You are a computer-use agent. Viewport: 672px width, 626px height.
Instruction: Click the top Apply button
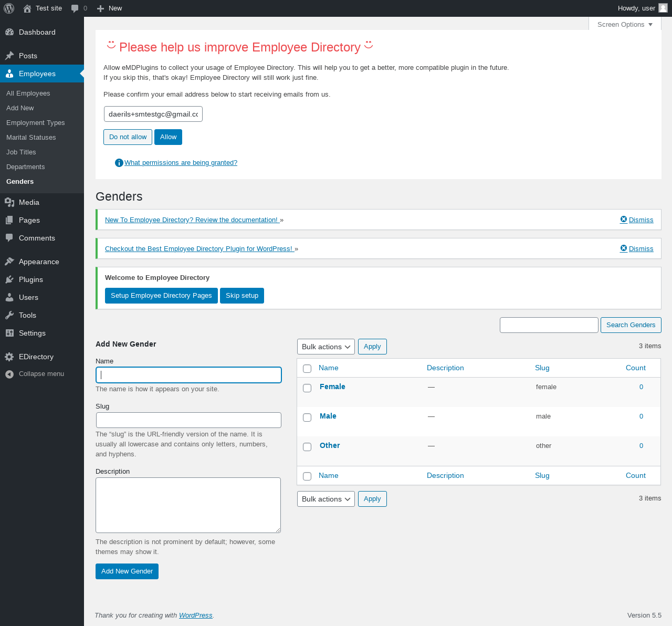372,347
